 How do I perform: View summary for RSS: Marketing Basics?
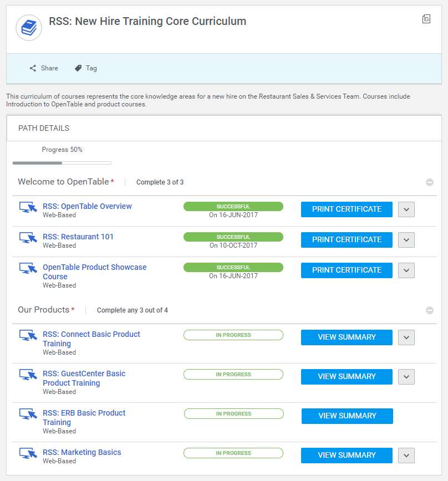click(347, 456)
